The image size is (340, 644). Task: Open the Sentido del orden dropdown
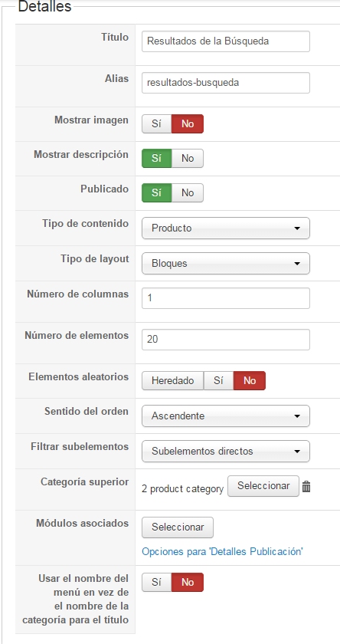click(226, 416)
